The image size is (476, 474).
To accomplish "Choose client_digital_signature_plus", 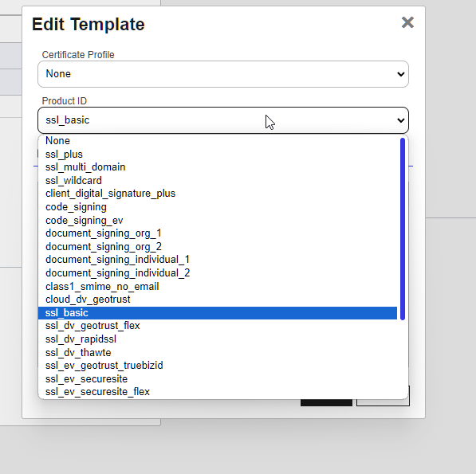I will pyautogui.click(x=218, y=194).
